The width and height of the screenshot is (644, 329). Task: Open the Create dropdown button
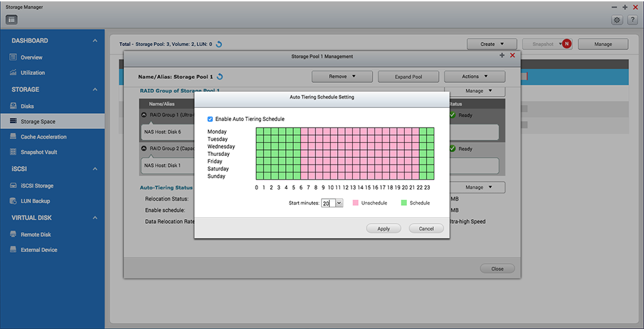492,44
